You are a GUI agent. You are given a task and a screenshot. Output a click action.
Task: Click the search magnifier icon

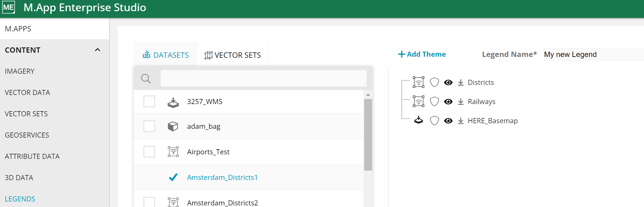(146, 78)
